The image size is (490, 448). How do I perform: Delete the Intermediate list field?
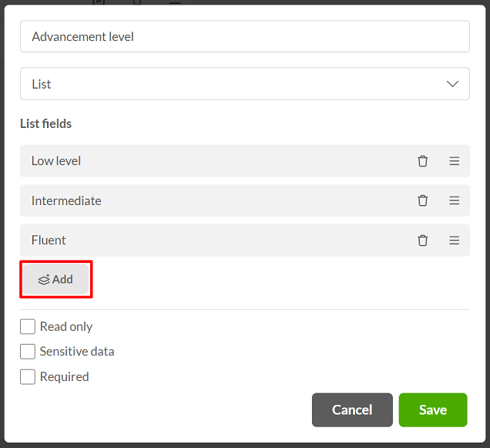[422, 200]
